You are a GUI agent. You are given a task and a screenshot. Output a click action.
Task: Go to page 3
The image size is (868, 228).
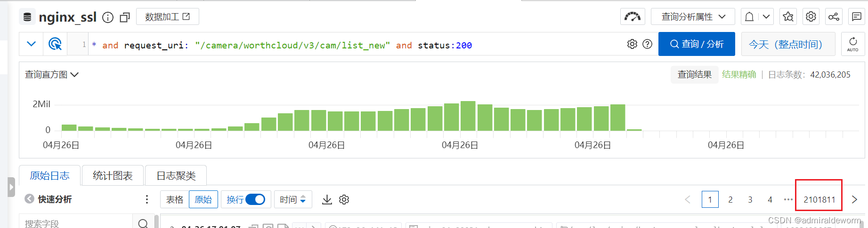coord(750,200)
